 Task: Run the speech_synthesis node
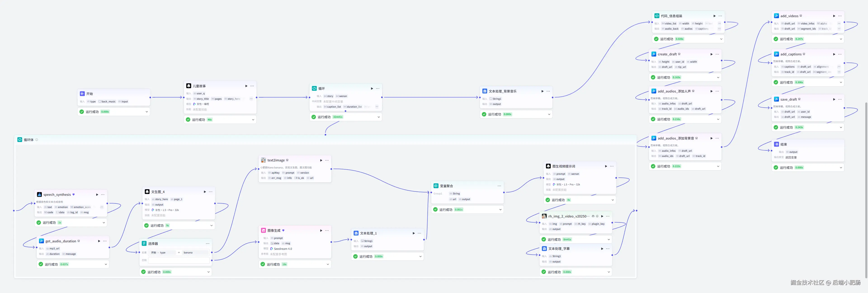97,195
